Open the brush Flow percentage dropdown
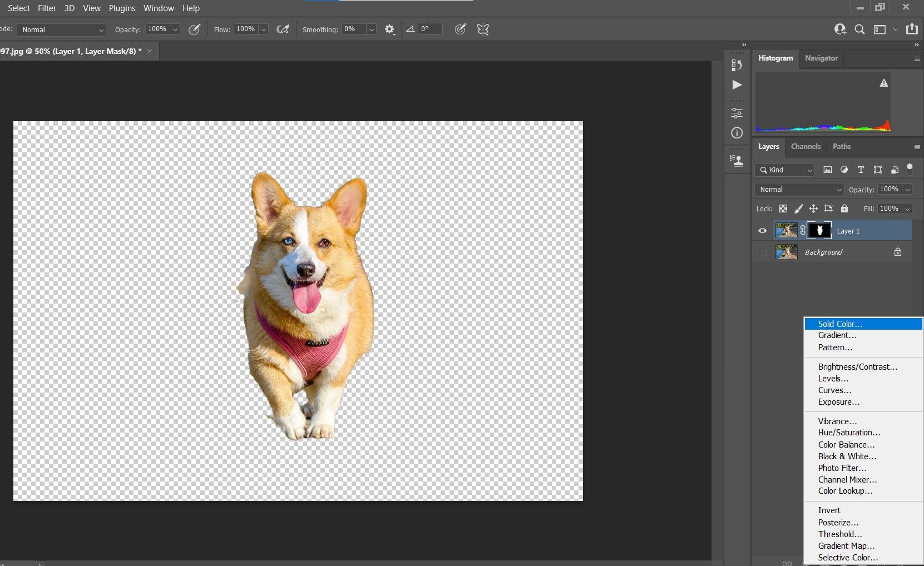The image size is (924, 566). 264,29
